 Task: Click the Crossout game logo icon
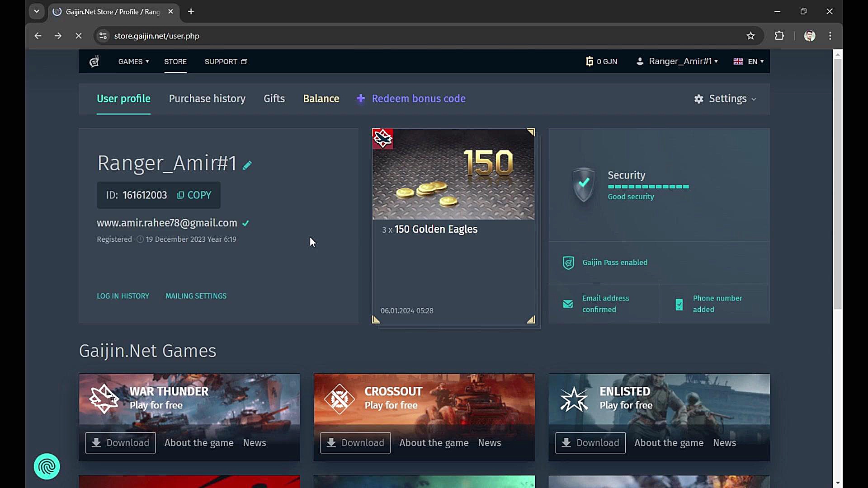coord(340,399)
